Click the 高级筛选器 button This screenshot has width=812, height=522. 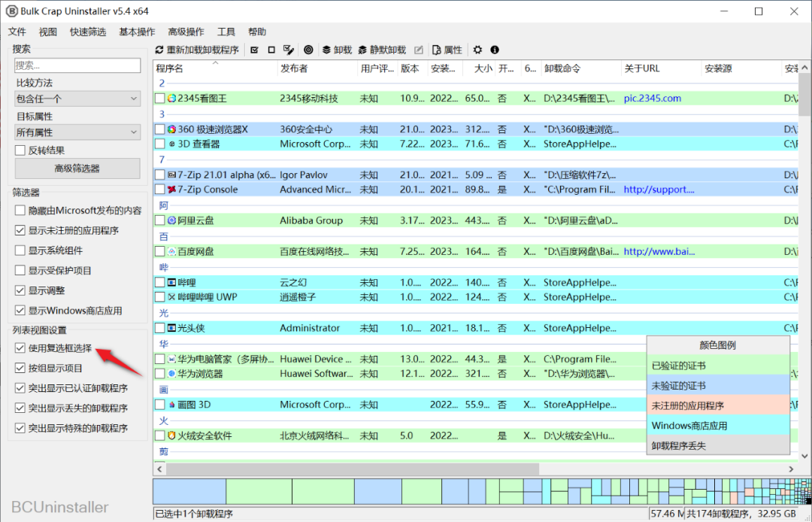coord(77,168)
